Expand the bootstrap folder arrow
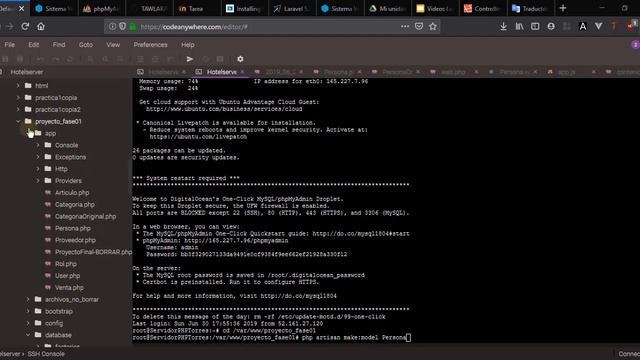Screen dimensions: 640x360 point(28,311)
